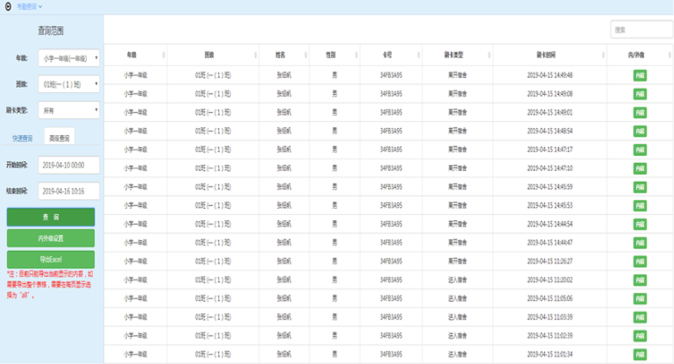
Task: Sort the 姓名 column using its arrows
Action: (306, 55)
